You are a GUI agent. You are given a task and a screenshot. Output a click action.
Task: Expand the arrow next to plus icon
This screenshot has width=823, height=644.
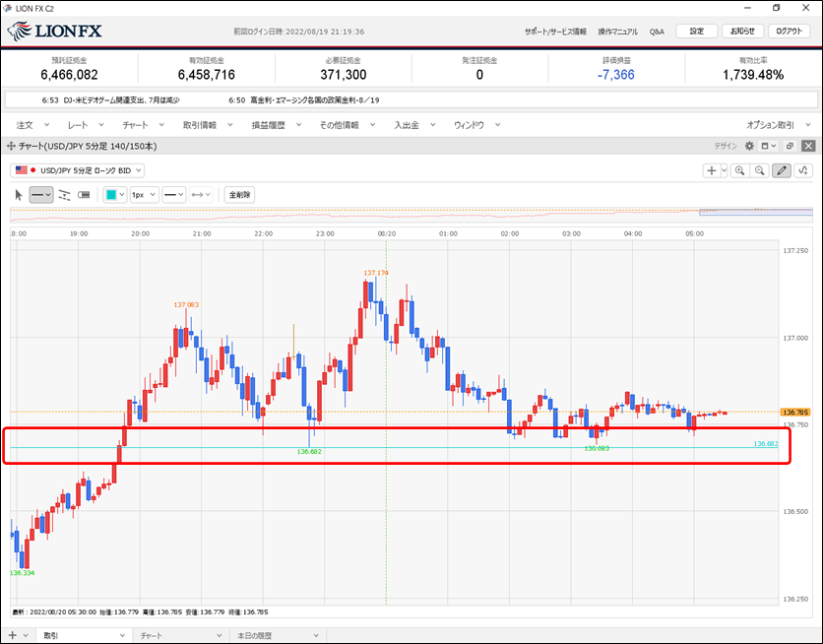[x=725, y=170]
